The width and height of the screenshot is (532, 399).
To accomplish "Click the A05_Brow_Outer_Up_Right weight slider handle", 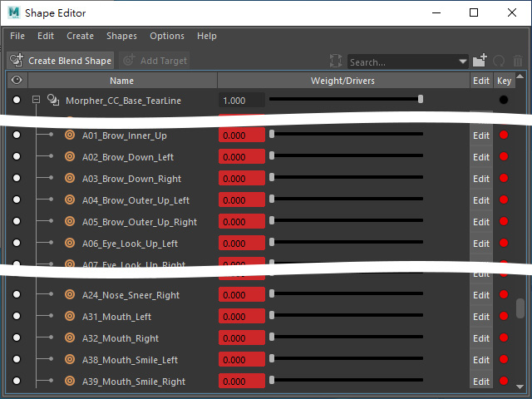I will click(272, 220).
